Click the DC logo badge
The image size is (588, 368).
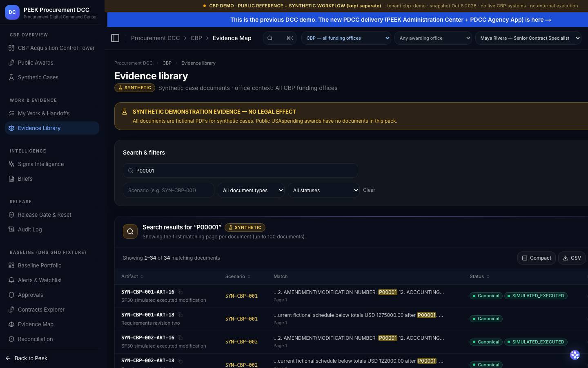12,12
